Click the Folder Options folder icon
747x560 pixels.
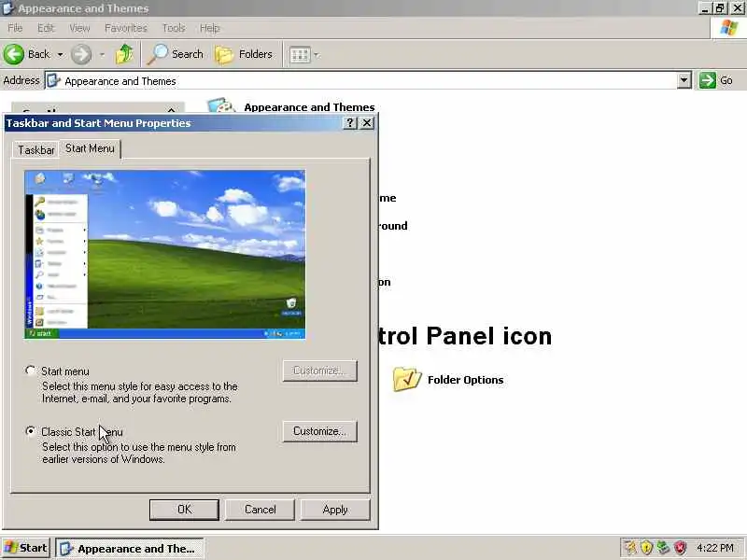tap(407, 379)
